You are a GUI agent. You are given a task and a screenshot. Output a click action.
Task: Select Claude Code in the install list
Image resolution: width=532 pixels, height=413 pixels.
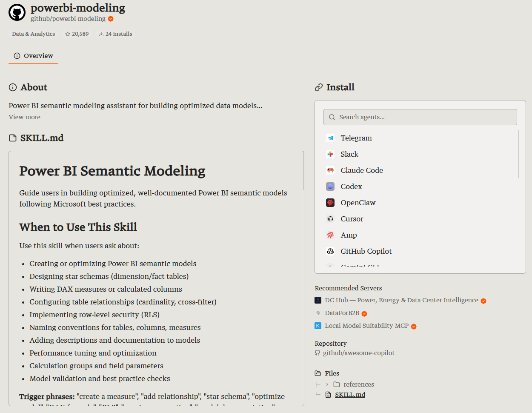[420, 170]
